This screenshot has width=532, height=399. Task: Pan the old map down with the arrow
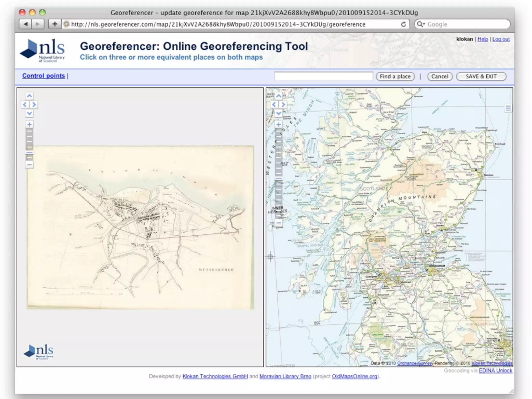coord(29,113)
